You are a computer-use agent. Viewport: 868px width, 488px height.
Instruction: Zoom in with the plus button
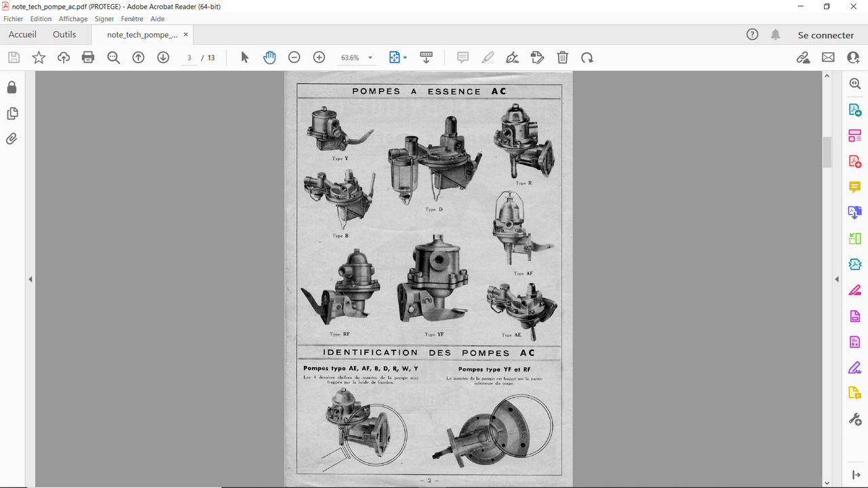coord(319,58)
